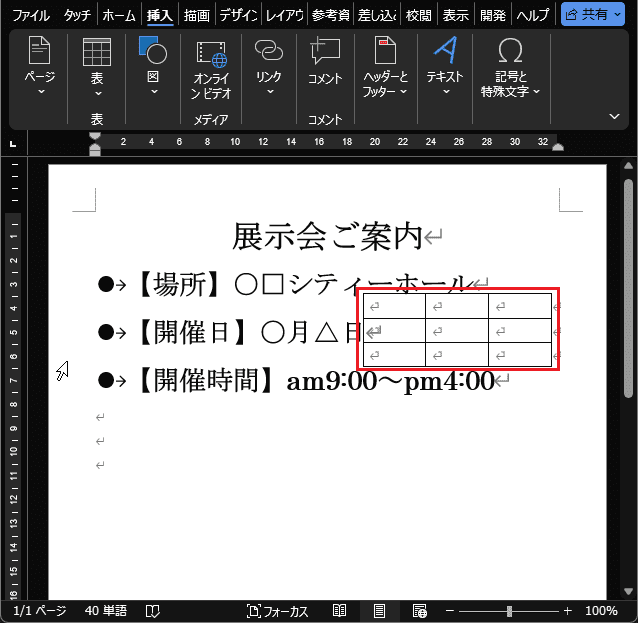
Task: Click the 40 単語 word count
Action: coord(106,610)
